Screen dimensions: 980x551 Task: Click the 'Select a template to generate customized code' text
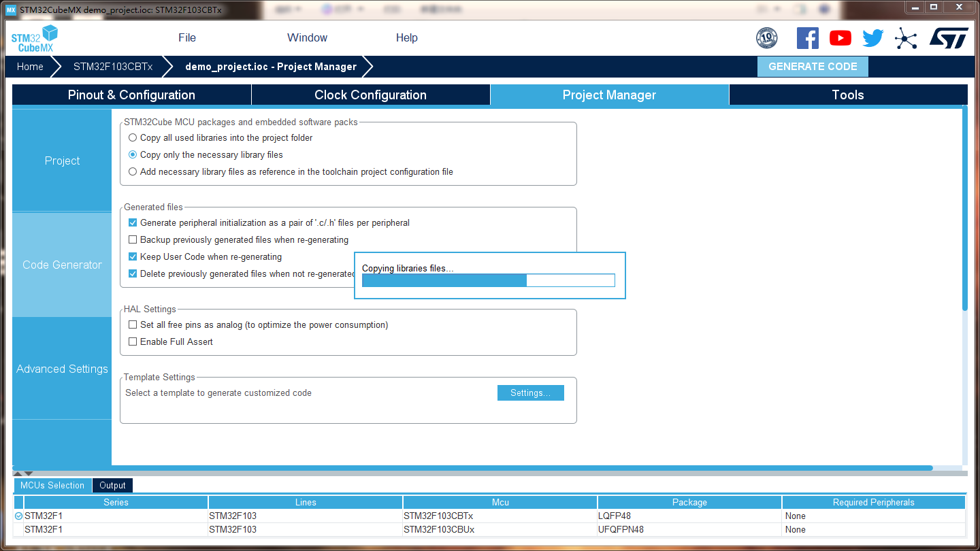click(218, 393)
